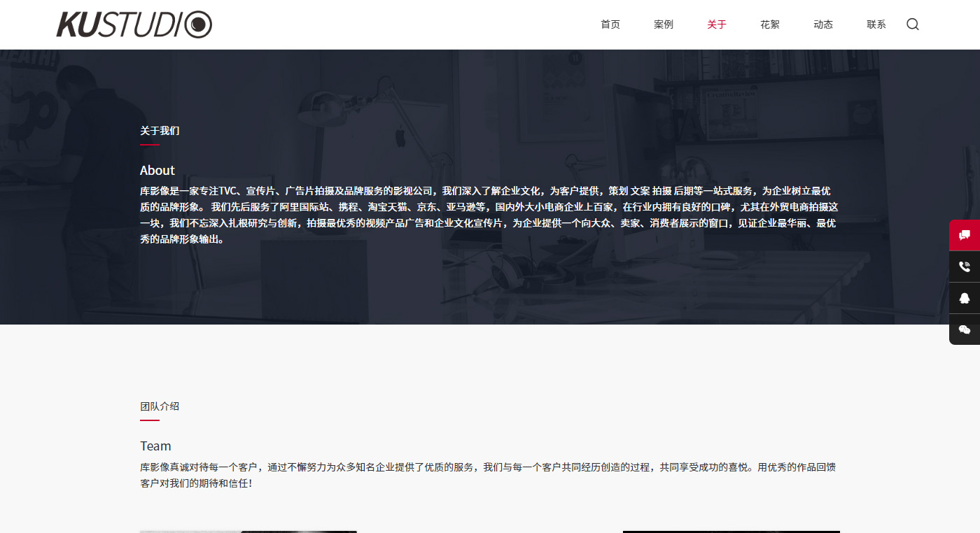Screen dimensions: 980x533
Task: Click the 联系 contact link
Action: [x=876, y=24]
